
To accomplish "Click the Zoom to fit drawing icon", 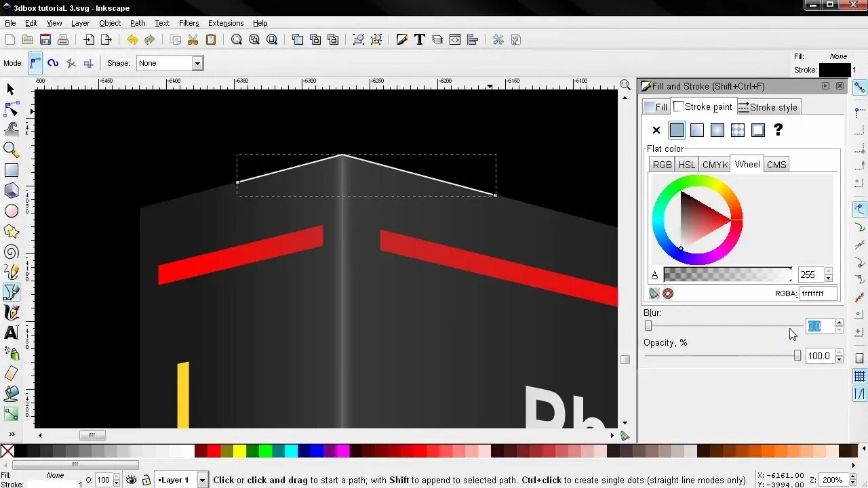I will (x=254, y=40).
